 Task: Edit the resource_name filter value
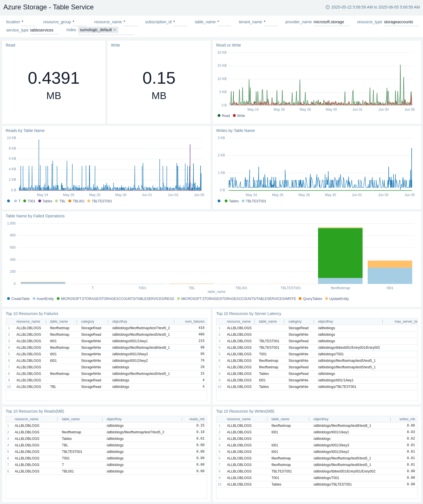[x=131, y=22]
